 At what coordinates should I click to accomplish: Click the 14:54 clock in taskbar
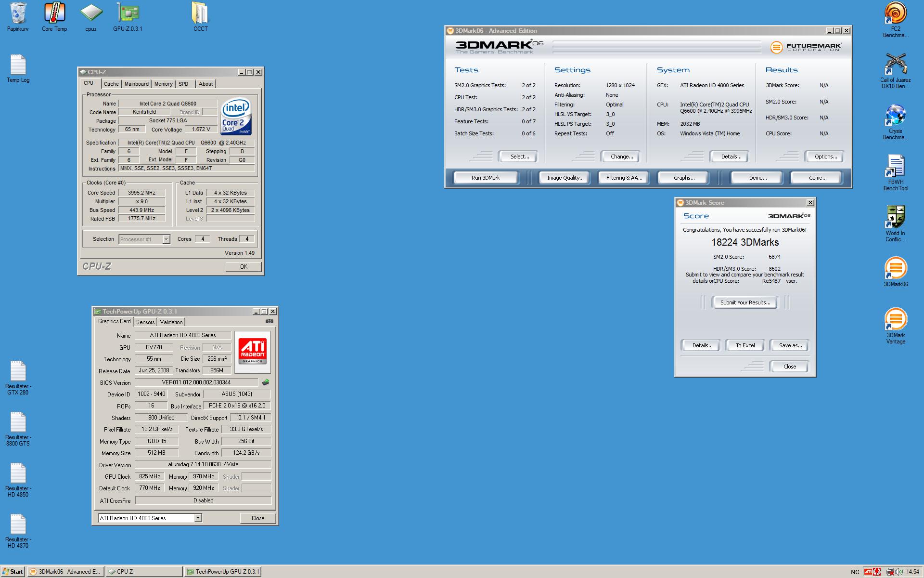tap(912, 572)
